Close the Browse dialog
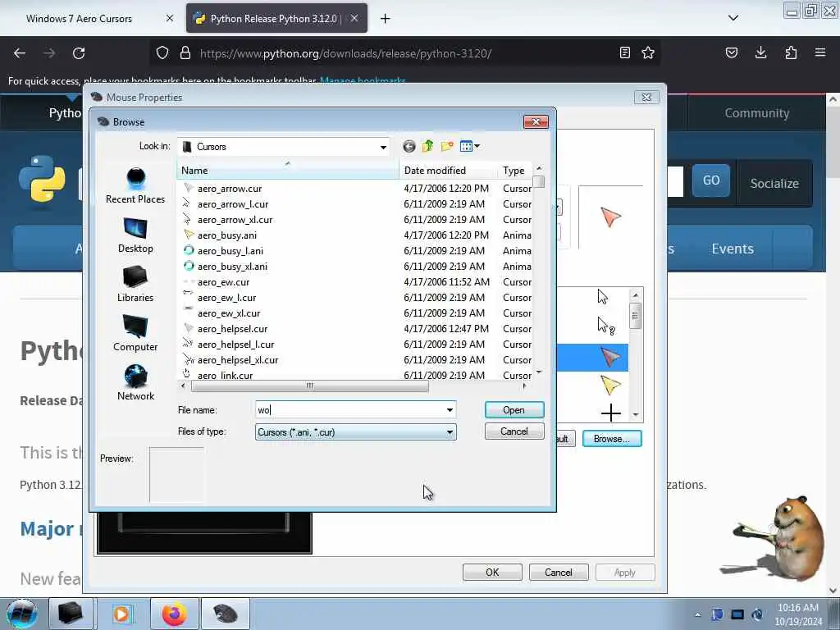 535,121
